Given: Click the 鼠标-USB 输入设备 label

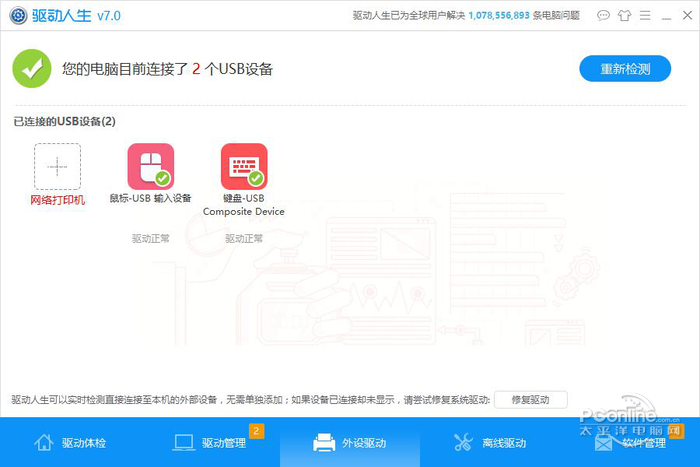Looking at the screenshot, I should [x=150, y=198].
